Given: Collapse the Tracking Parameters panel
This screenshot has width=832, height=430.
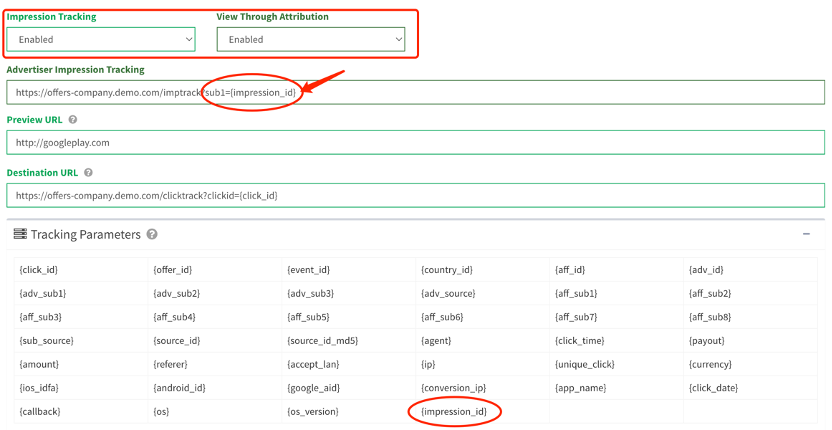Looking at the screenshot, I should (x=806, y=234).
